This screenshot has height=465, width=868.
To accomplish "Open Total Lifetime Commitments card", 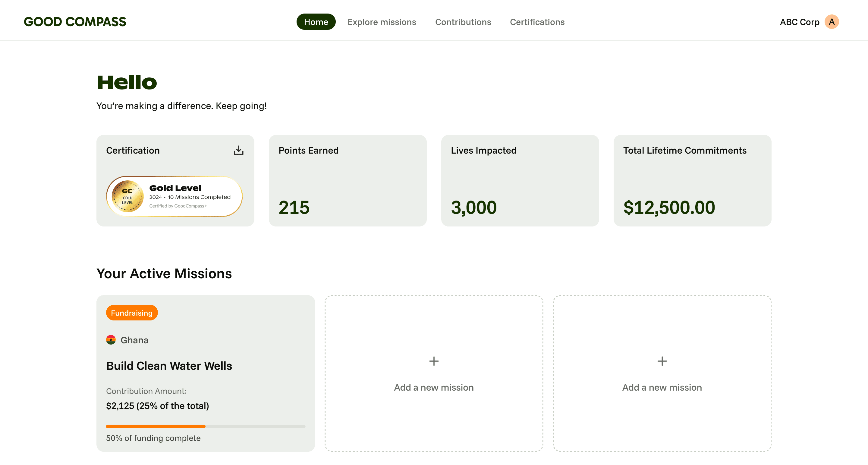I will [692, 180].
